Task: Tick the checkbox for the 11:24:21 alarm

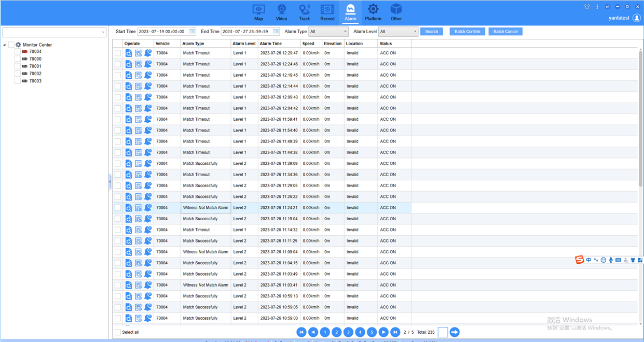Action: coord(118,208)
